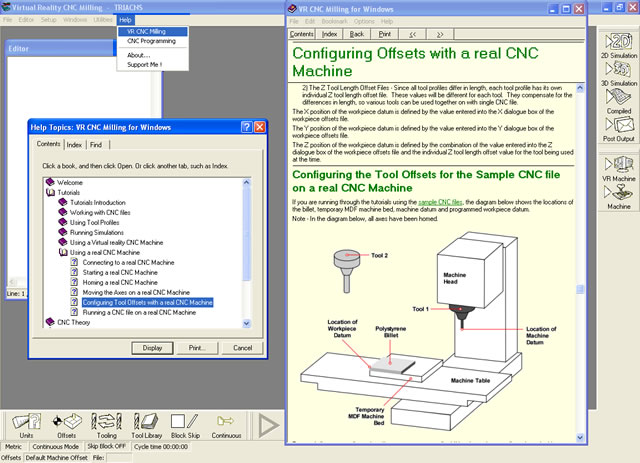Open Bookmark menu in help viewer
Viewport: 640px width, 463px height.
click(x=334, y=21)
